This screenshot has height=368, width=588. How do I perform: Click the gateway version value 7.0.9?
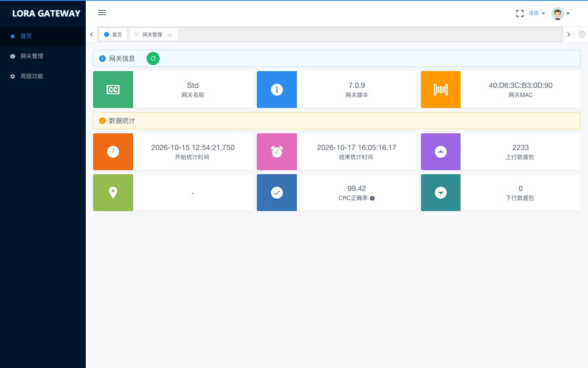click(357, 85)
